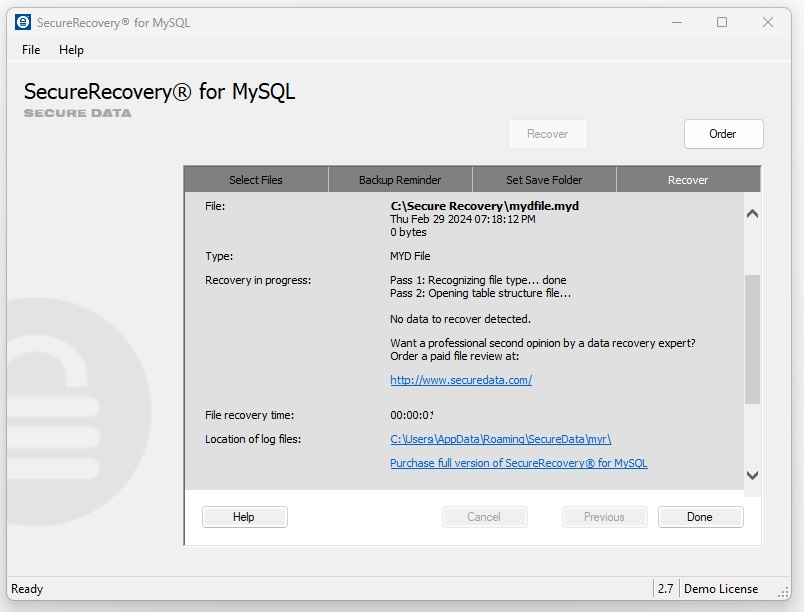
Task: Open the securedata.com website link
Action: tap(460, 380)
